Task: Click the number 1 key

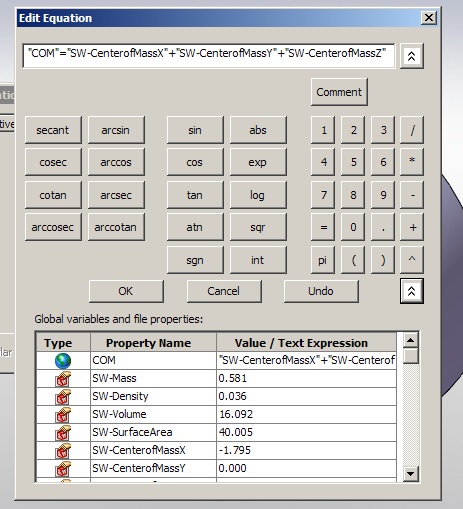Action: [x=323, y=130]
